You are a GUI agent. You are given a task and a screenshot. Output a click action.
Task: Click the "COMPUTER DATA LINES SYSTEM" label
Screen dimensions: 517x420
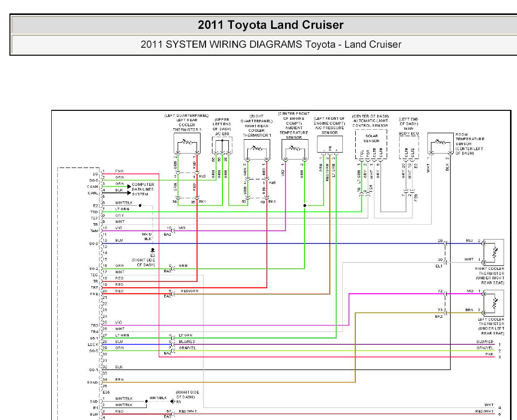point(143,189)
